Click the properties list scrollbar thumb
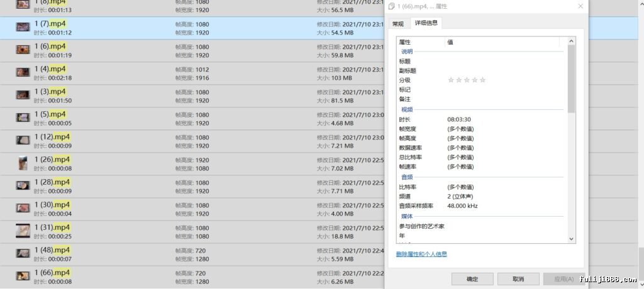The height and width of the screenshot is (289, 644). point(571,79)
